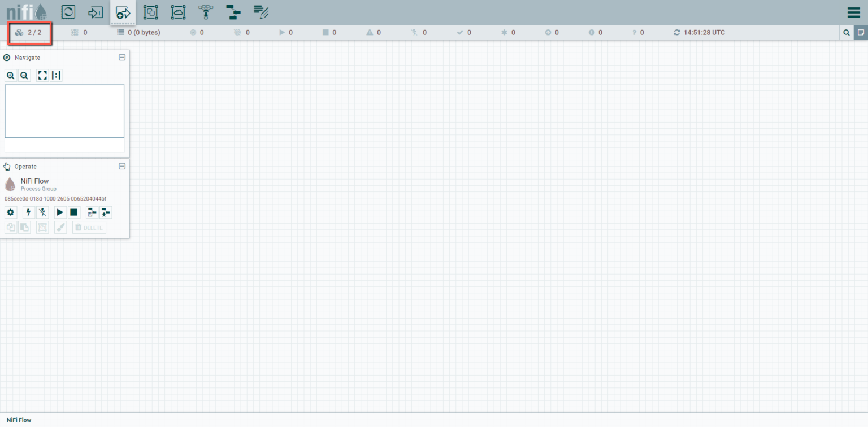868x427 pixels.
Task: Click the Process Group toolbar icon
Action: coord(150,12)
